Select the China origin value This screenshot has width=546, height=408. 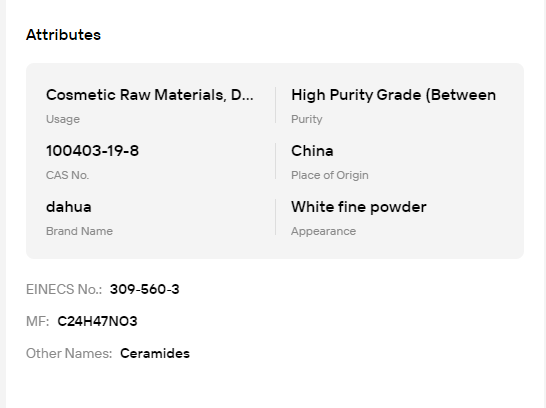click(x=312, y=151)
